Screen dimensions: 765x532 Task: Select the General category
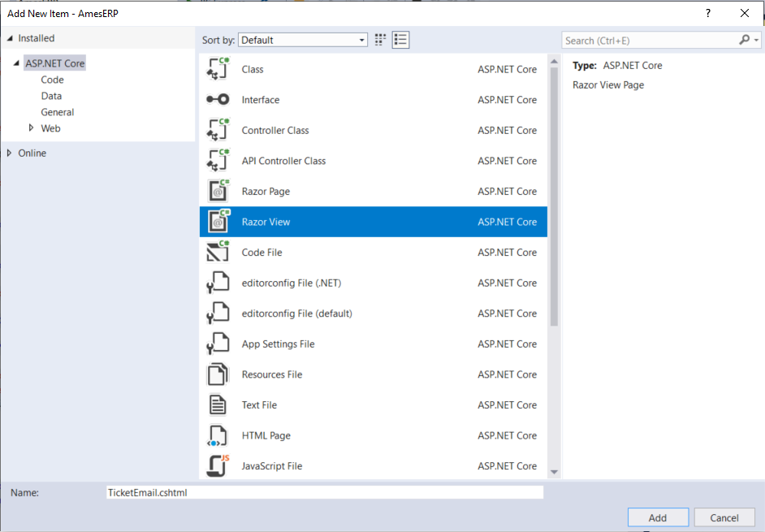pyautogui.click(x=58, y=112)
